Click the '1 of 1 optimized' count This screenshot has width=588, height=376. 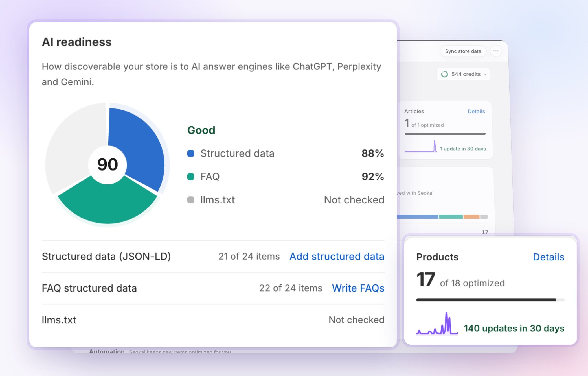tap(424, 123)
